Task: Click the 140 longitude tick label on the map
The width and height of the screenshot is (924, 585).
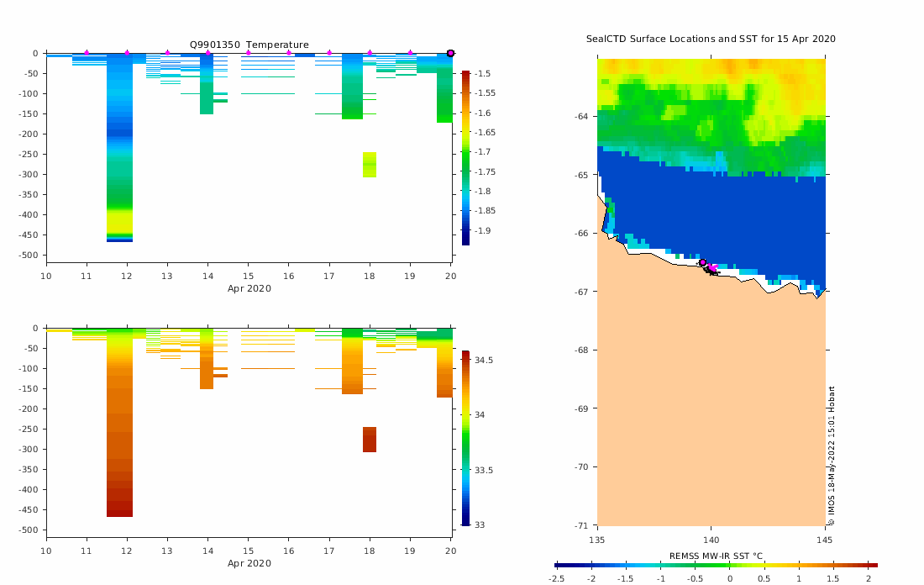Action: 711,540
